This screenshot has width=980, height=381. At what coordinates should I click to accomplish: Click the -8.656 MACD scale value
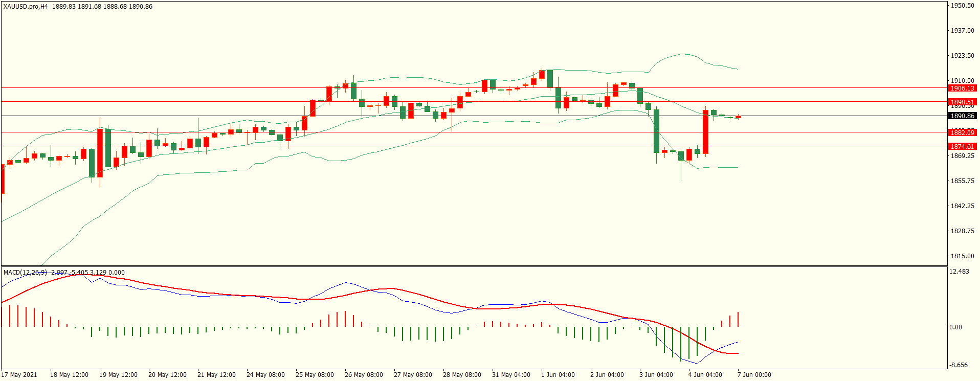[x=959, y=365]
